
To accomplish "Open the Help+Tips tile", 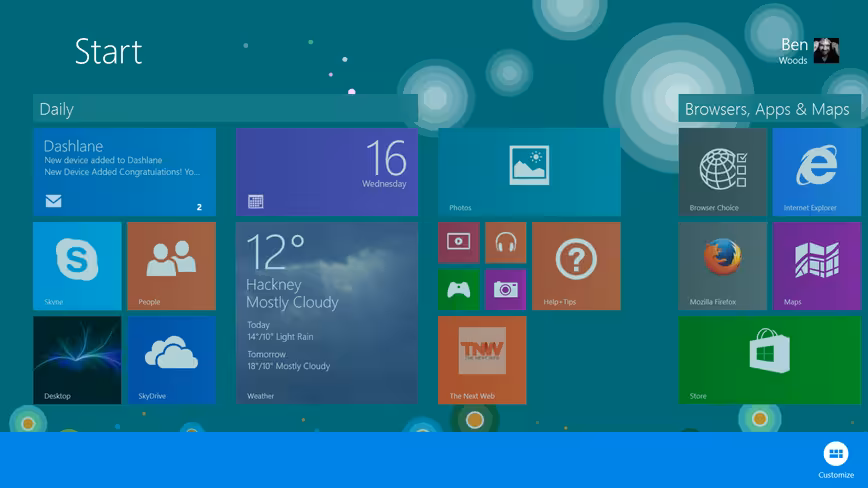I will point(576,266).
